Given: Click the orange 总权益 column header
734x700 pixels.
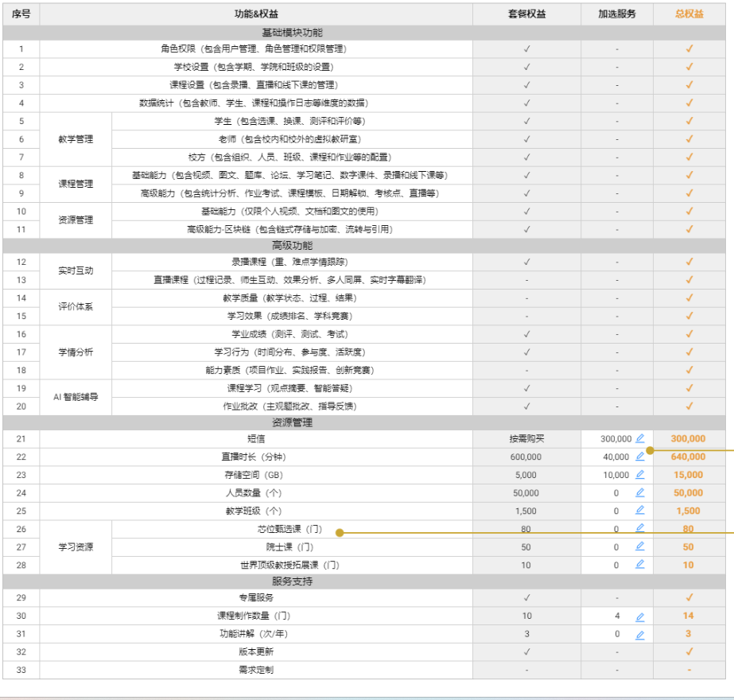Looking at the screenshot, I should tap(689, 14).
